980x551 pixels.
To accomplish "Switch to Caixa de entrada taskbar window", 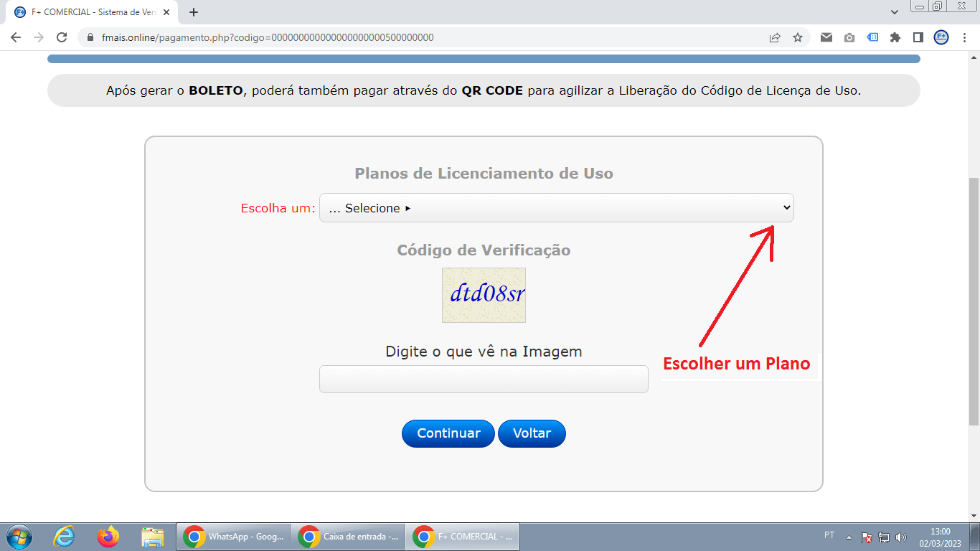I will point(348,537).
